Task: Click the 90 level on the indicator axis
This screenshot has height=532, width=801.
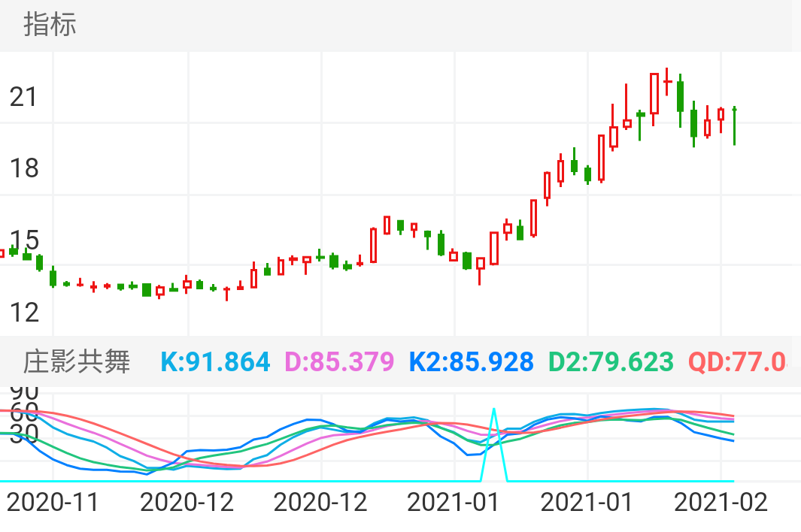Action: point(23,392)
